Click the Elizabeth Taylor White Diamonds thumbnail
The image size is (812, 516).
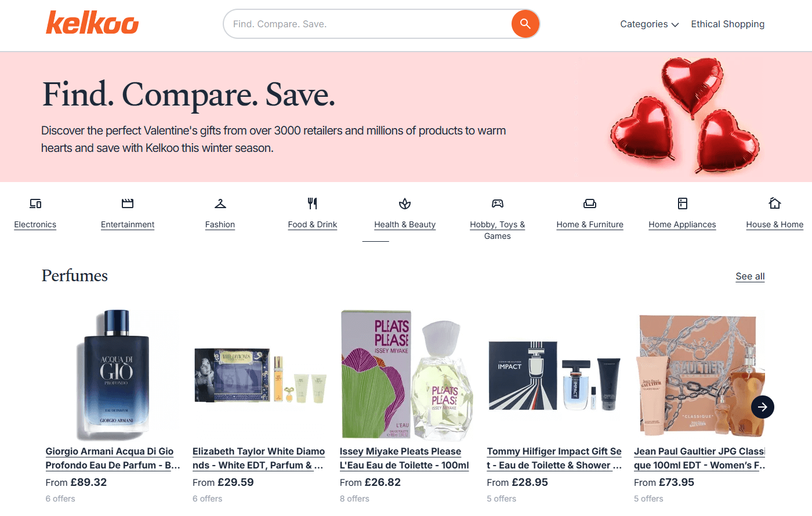(260, 376)
